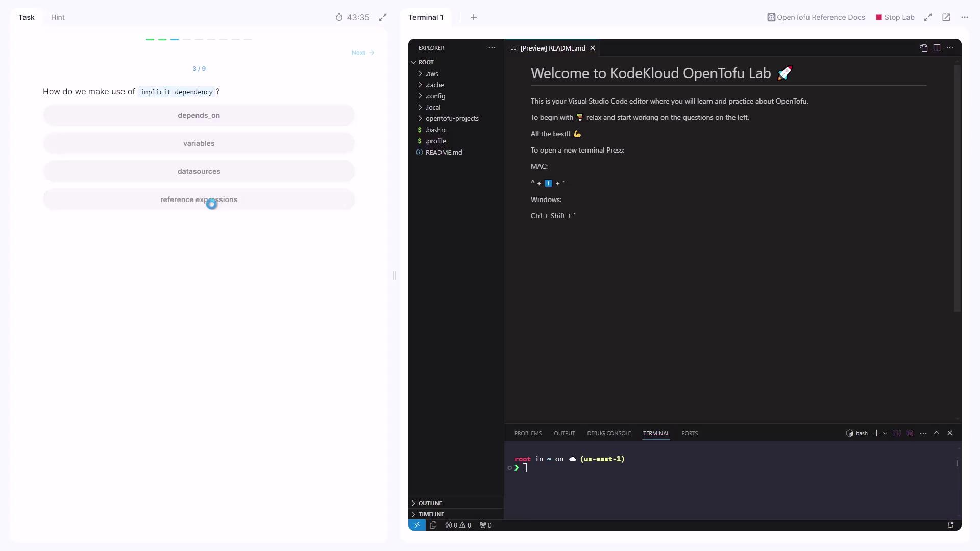Open the notifications bell in status bar
The width and height of the screenshot is (980, 551).
[x=950, y=525]
